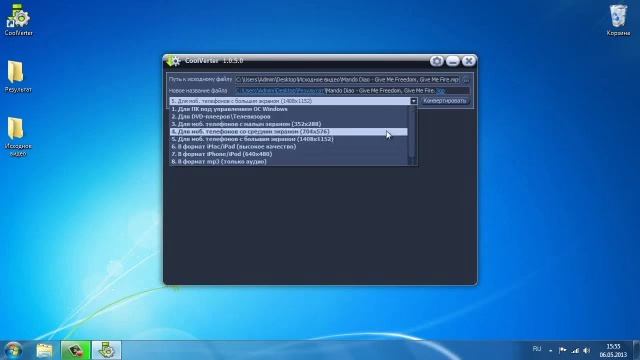Click the label 'Путь к исходному файлу'
Screen dimensions: 640x360
click(x=200, y=79)
